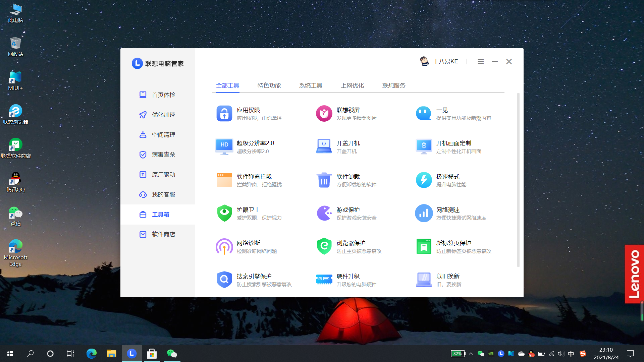The width and height of the screenshot is (644, 362).
Task: Click the 检测诊断网络问题 description text
Action: click(x=257, y=251)
